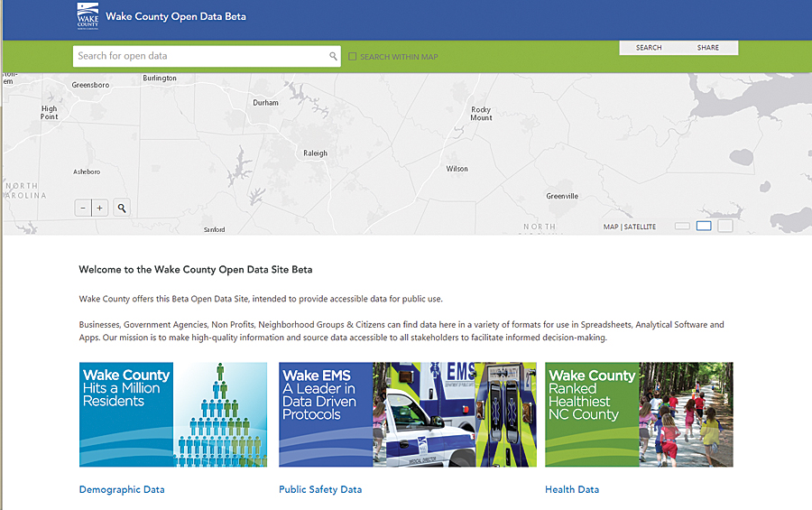Viewport: 812px width, 510px height.
Task: Open the Public Safety Data link
Action: (x=320, y=489)
